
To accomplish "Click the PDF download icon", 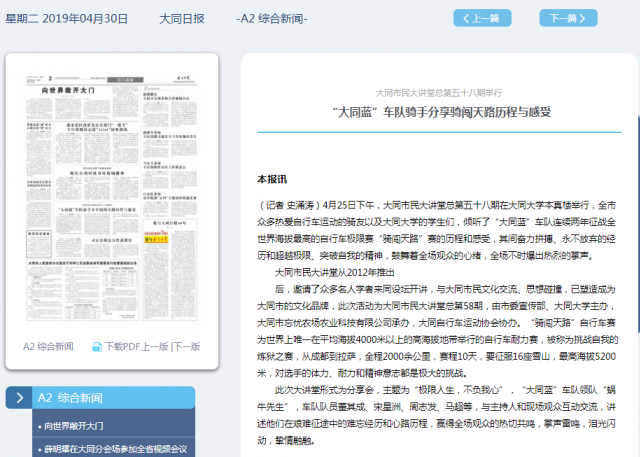I will coord(97,347).
